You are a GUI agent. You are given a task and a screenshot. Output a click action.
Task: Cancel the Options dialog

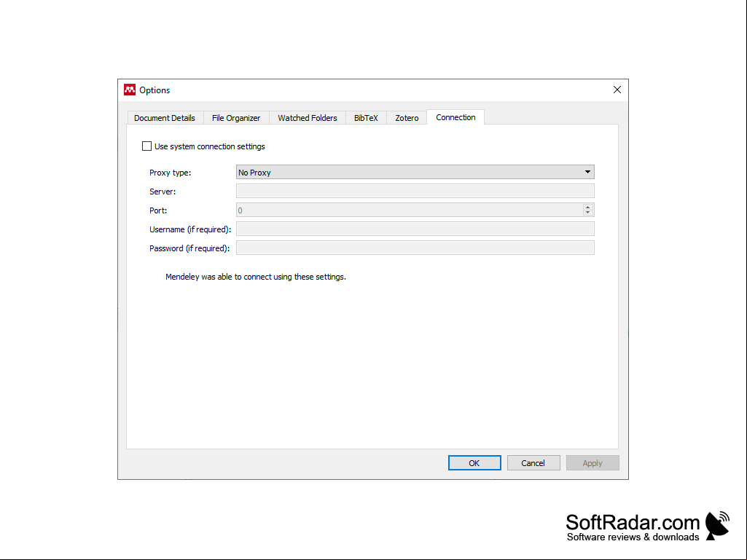pos(533,463)
